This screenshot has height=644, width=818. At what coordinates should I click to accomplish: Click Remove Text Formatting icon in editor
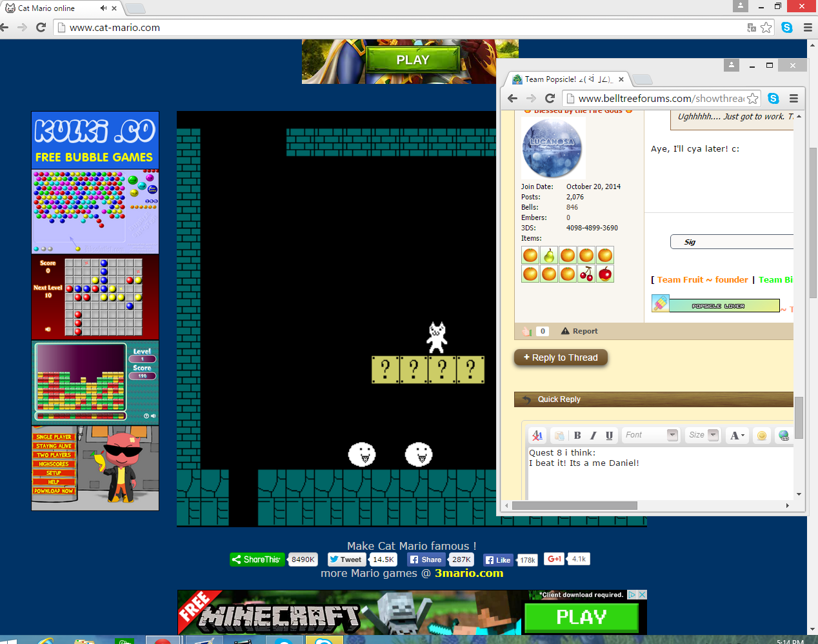pyautogui.click(x=537, y=436)
